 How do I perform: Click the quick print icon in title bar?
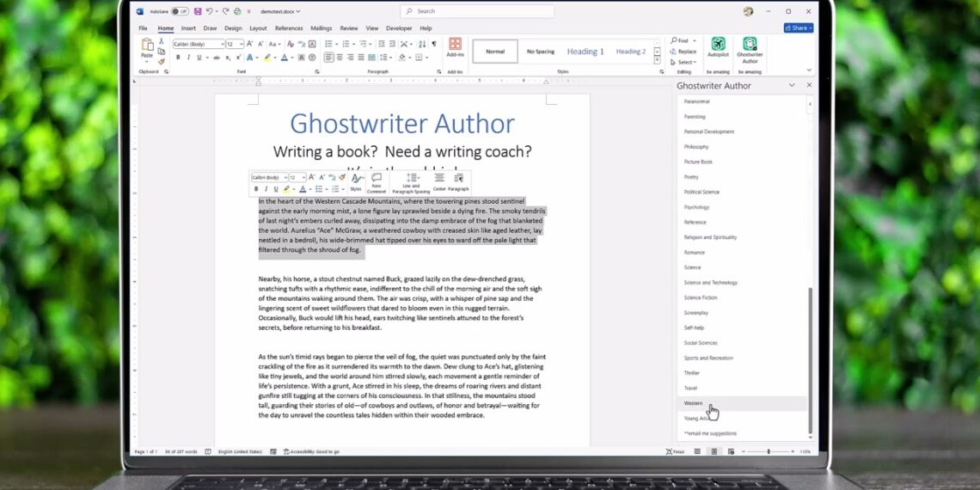click(237, 11)
